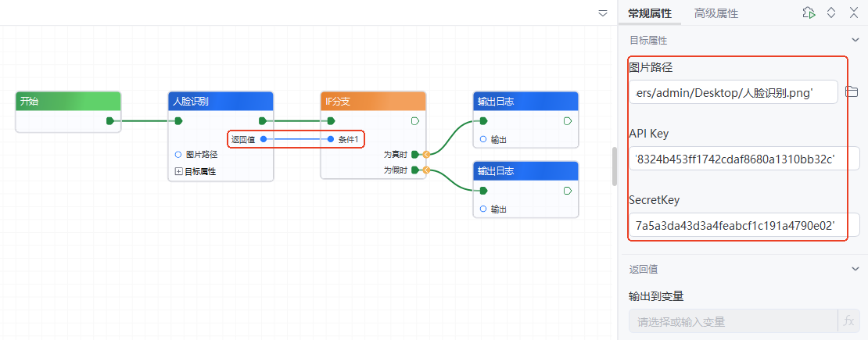Click the fx expression button beside the variable field

(848, 321)
